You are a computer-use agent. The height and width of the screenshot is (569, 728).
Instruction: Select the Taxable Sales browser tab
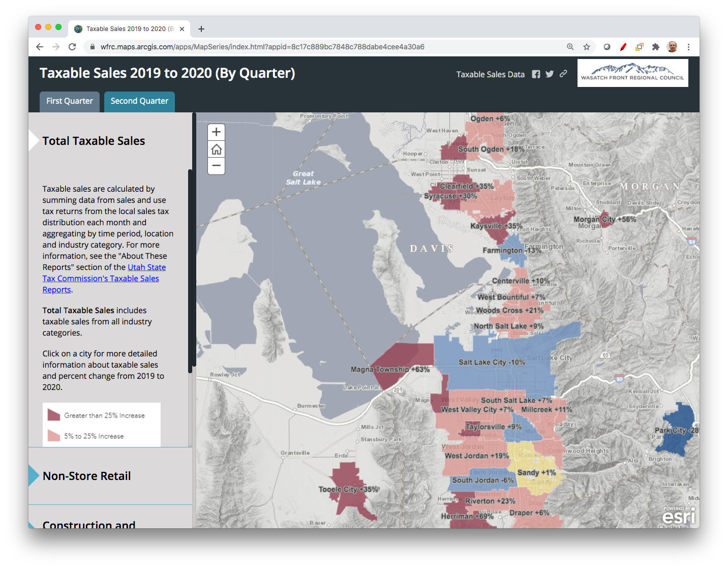coord(129,29)
